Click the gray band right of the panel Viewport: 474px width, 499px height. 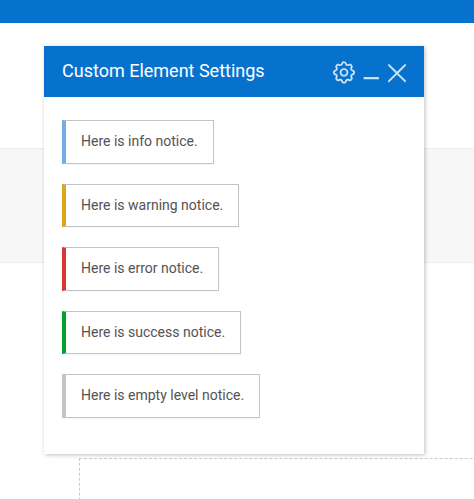pyautogui.click(x=449, y=205)
